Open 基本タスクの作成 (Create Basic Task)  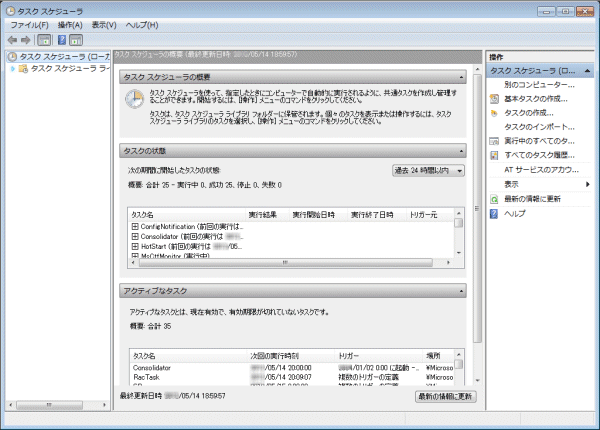[538, 99]
